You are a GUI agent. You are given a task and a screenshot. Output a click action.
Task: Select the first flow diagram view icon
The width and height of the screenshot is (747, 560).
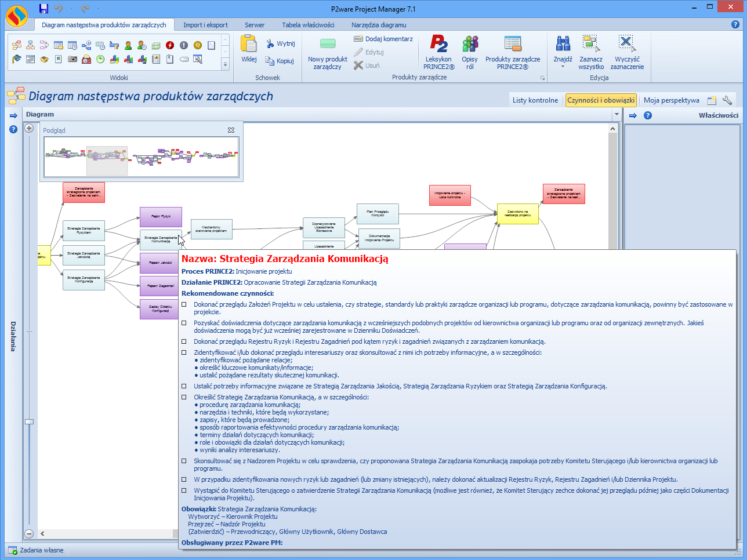click(x=17, y=45)
